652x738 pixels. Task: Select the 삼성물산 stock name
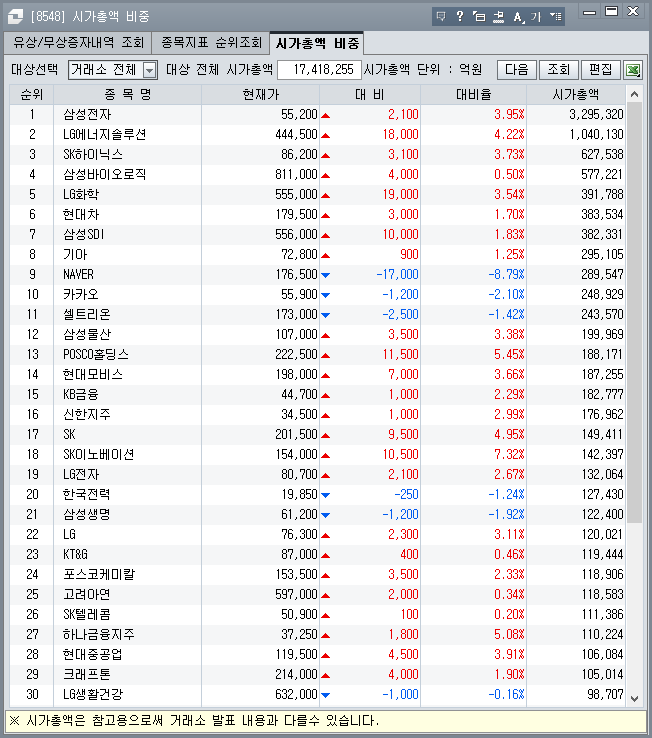(87, 335)
